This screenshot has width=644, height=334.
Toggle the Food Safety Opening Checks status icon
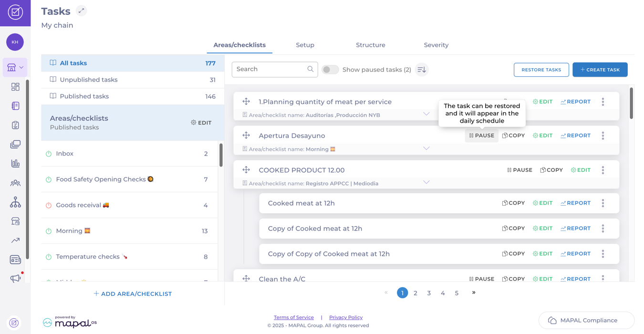[x=49, y=179]
